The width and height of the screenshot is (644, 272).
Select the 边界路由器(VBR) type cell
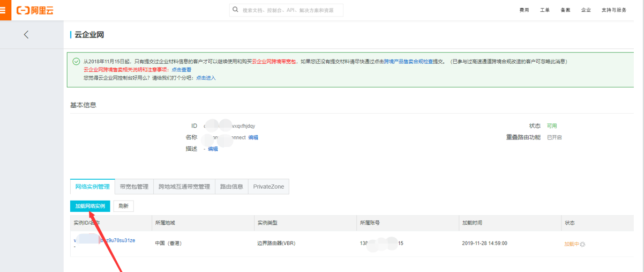(276, 244)
